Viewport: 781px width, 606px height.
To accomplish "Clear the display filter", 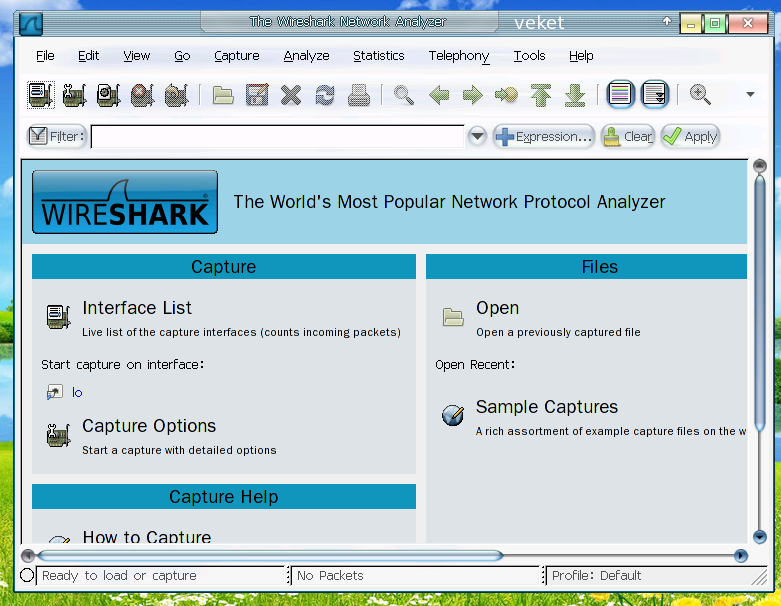I will [x=628, y=136].
